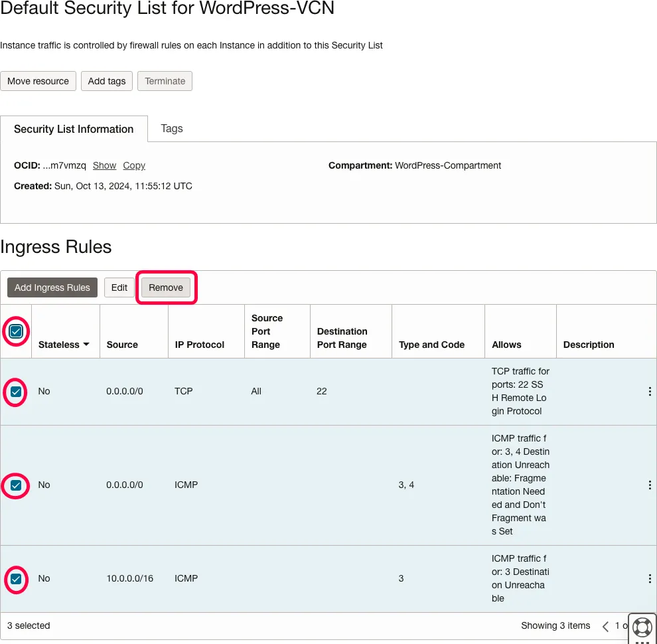Image resolution: width=657 pixels, height=644 pixels.
Task: Show the full OCID
Action: [104, 166]
